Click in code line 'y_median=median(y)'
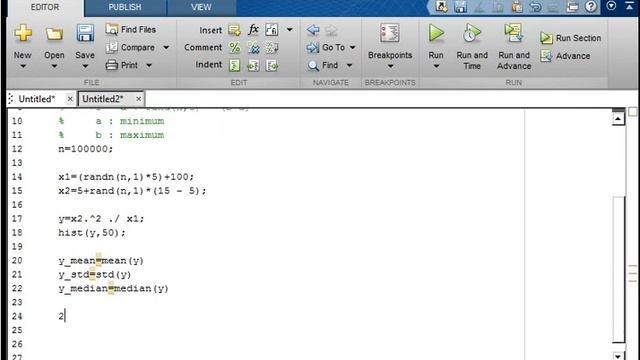Image resolution: width=640 pixels, height=360 pixels. point(113,289)
